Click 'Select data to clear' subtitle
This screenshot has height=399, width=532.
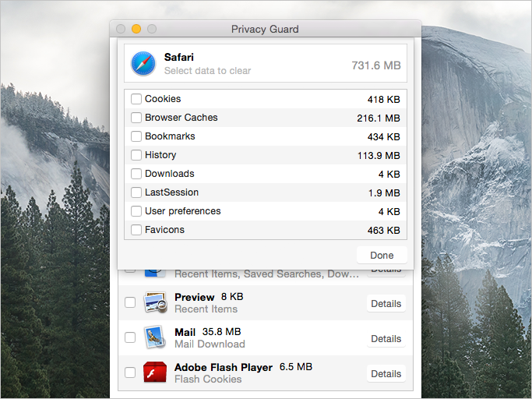pos(208,71)
